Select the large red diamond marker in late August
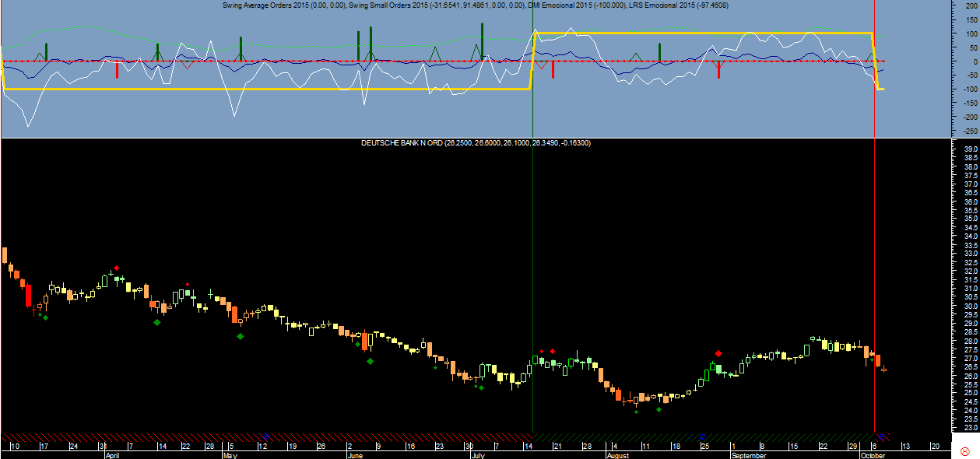Viewport: 980px width, 459px height. 718,354
